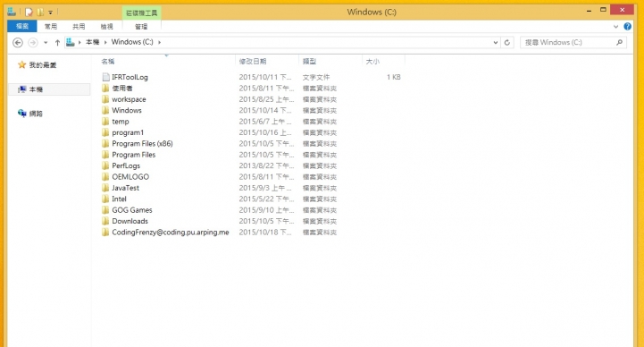644x347 pixels.
Task: Expand the ribbon with the chevron
Action: pos(615,27)
